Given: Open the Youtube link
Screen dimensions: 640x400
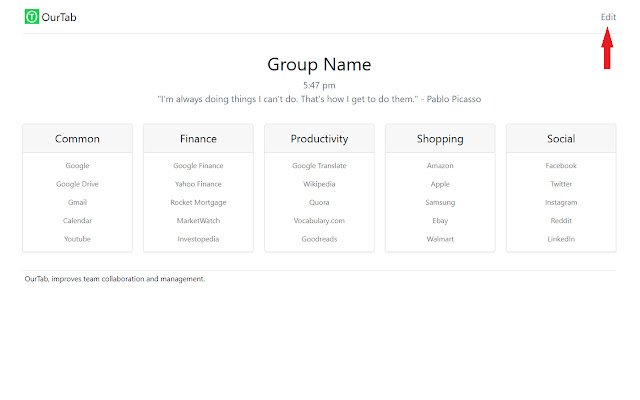Looking at the screenshot, I should point(78,239).
